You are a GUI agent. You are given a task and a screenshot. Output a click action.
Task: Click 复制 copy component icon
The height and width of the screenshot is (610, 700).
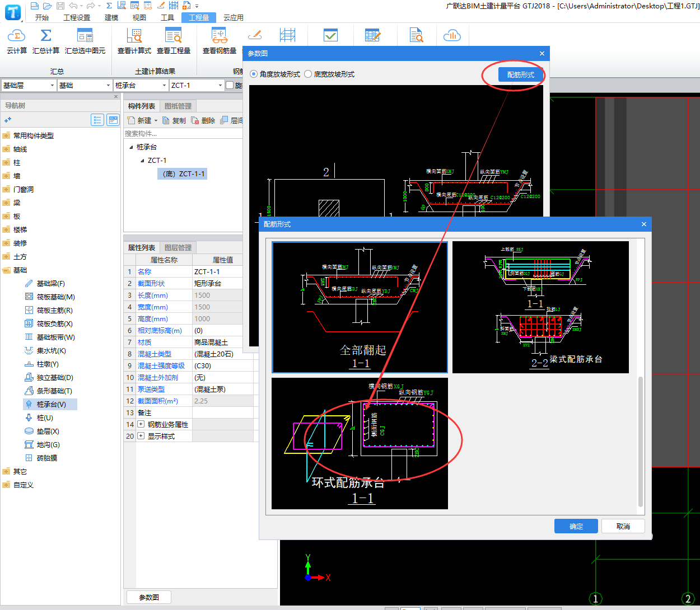tap(174, 120)
